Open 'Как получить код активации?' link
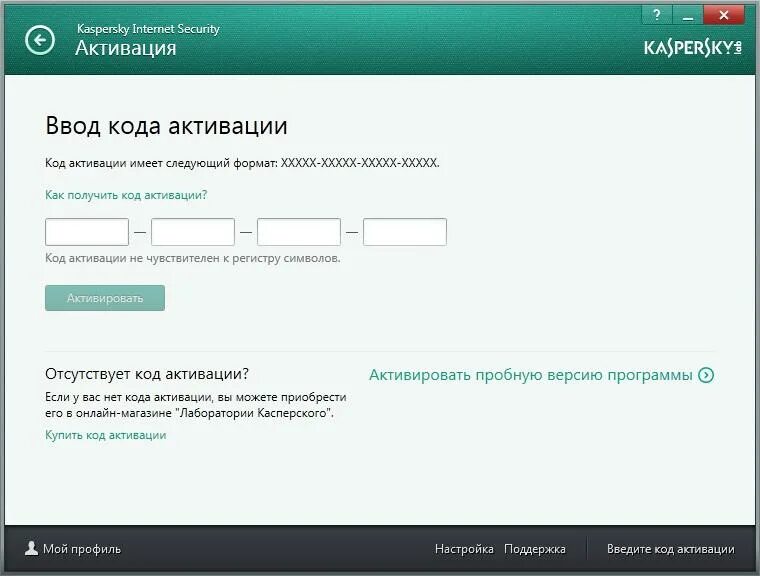Screen dimensions: 760x576 [x=126, y=195]
